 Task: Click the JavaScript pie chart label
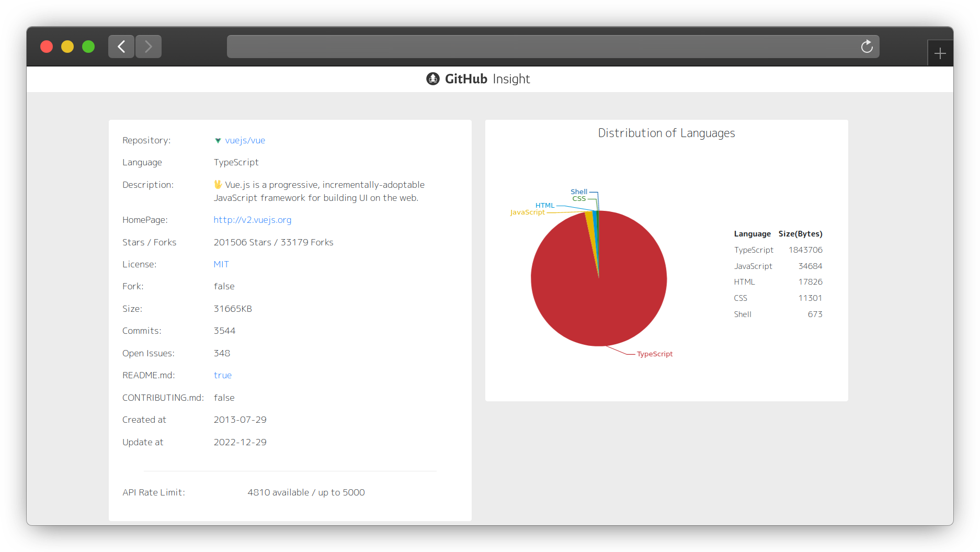pos(527,212)
